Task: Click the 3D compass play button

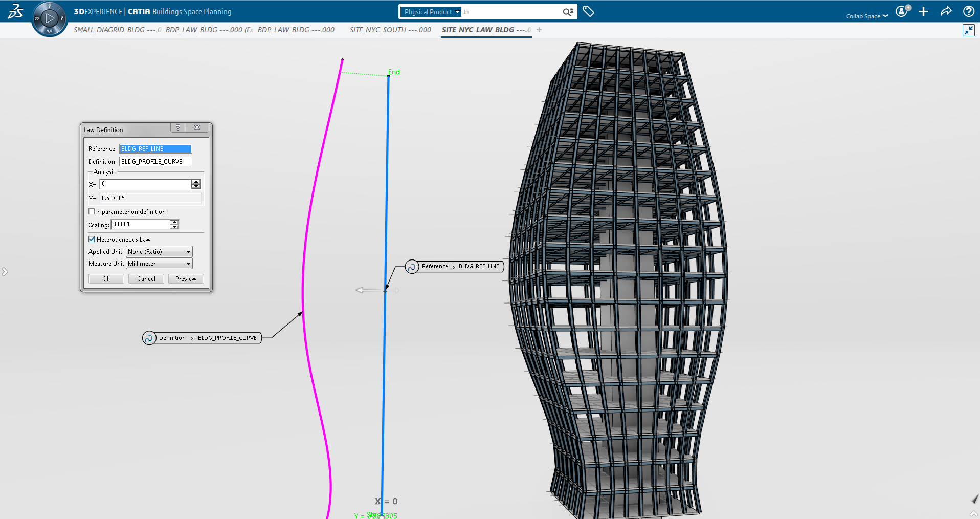Action: 50,18
